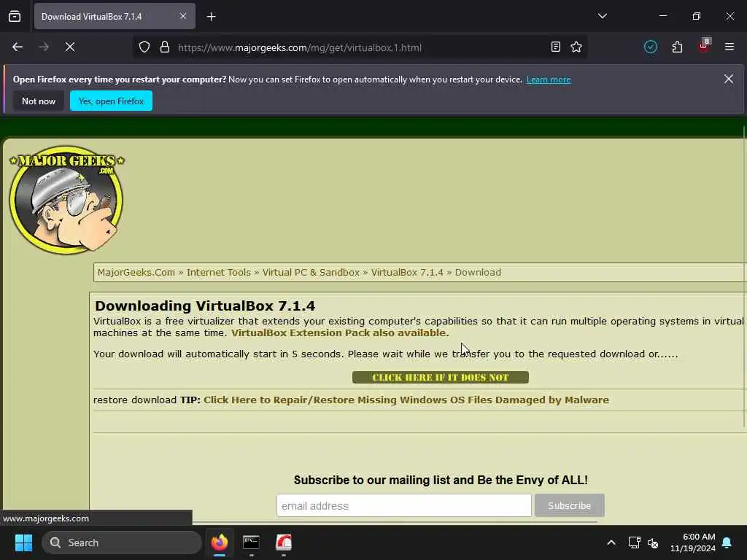
Task: Open MajorGeeks.Com breadcrumb link
Action: (136, 273)
